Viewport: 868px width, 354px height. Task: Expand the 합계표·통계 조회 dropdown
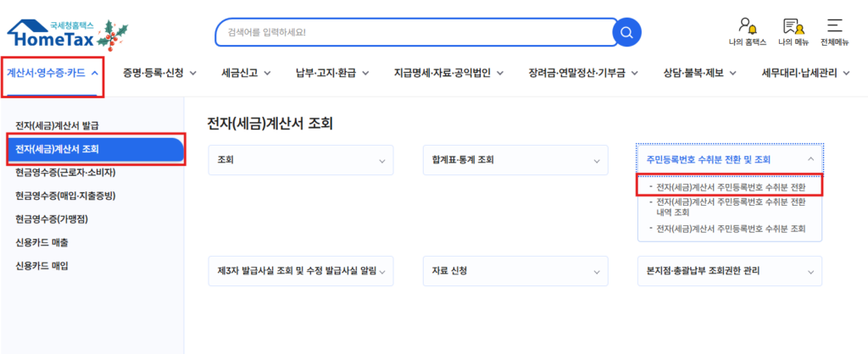click(x=515, y=159)
